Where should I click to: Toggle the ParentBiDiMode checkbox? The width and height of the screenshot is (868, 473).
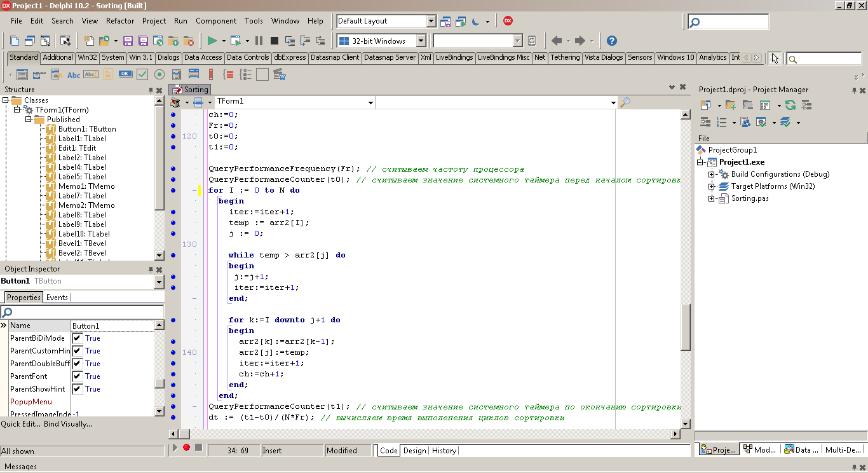[78, 338]
